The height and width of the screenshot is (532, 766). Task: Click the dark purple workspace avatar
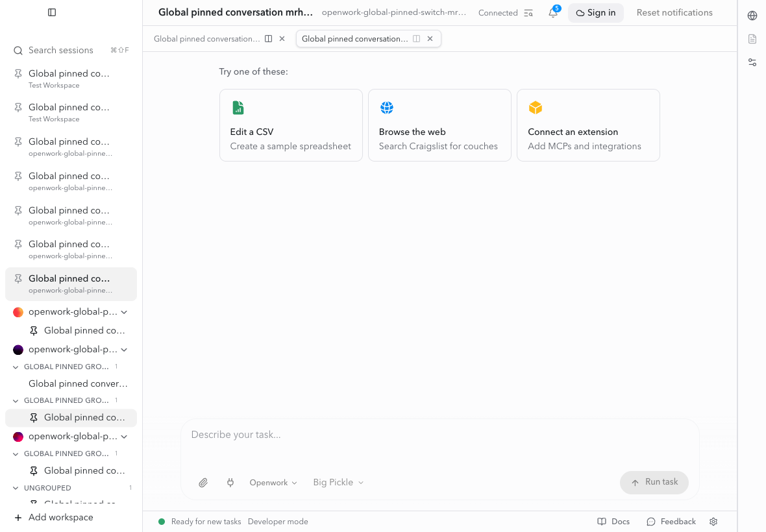pyautogui.click(x=18, y=350)
